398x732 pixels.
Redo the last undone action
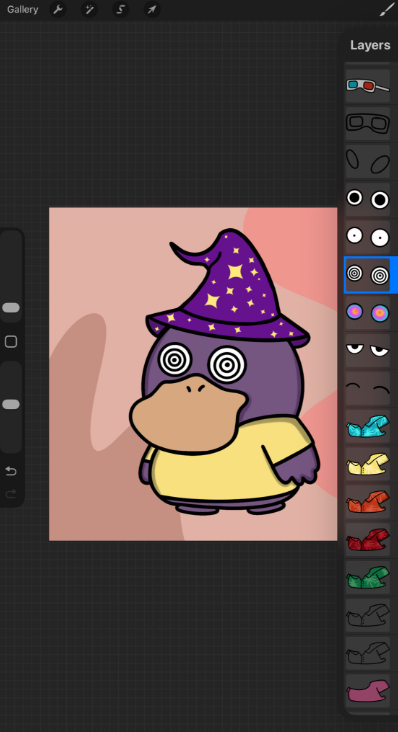pos(11,493)
